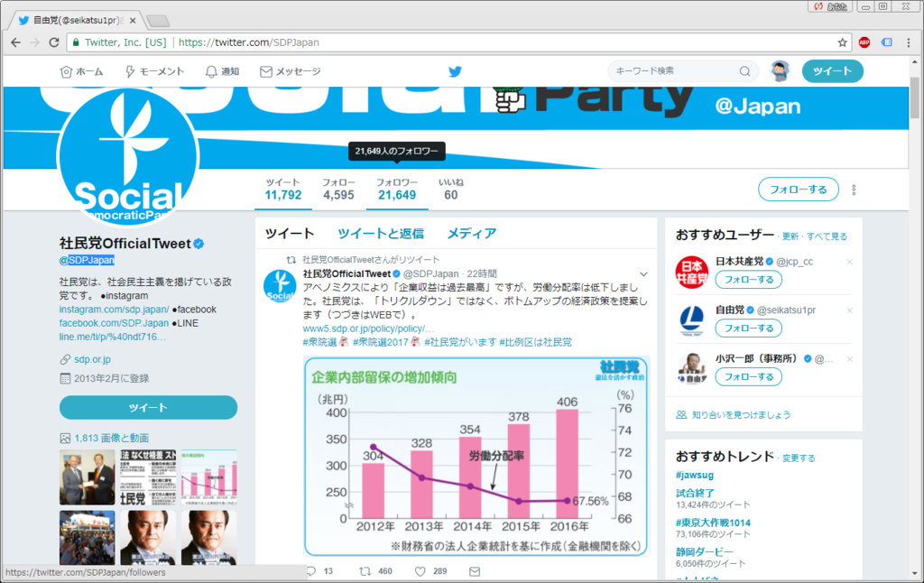Image resolution: width=924 pixels, height=583 pixels.
Task: Switch to メディア tab
Action: (471, 234)
